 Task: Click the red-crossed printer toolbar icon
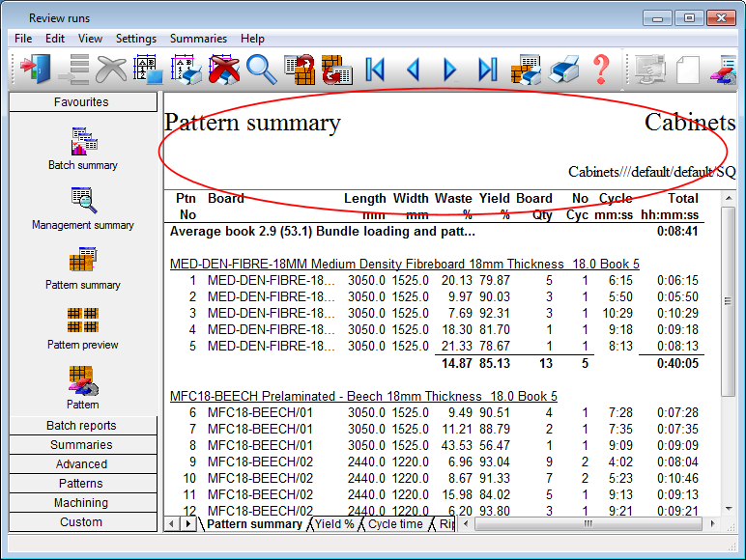(224, 70)
